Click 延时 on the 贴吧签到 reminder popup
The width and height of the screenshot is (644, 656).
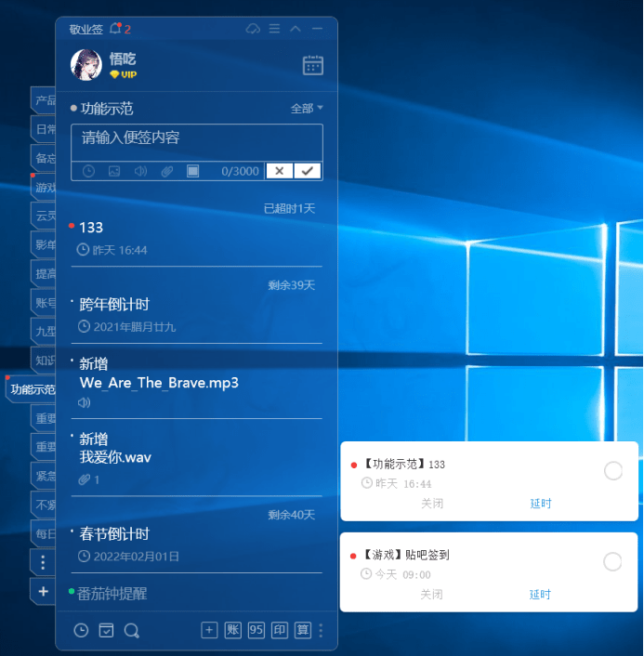click(x=540, y=594)
